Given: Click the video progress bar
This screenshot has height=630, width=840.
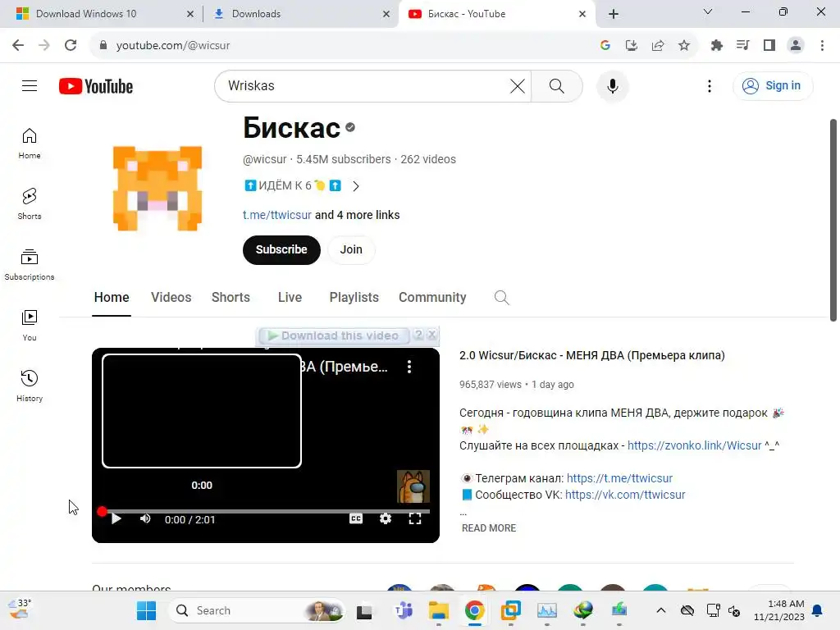Looking at the screenshot, I should coord(266,512).
